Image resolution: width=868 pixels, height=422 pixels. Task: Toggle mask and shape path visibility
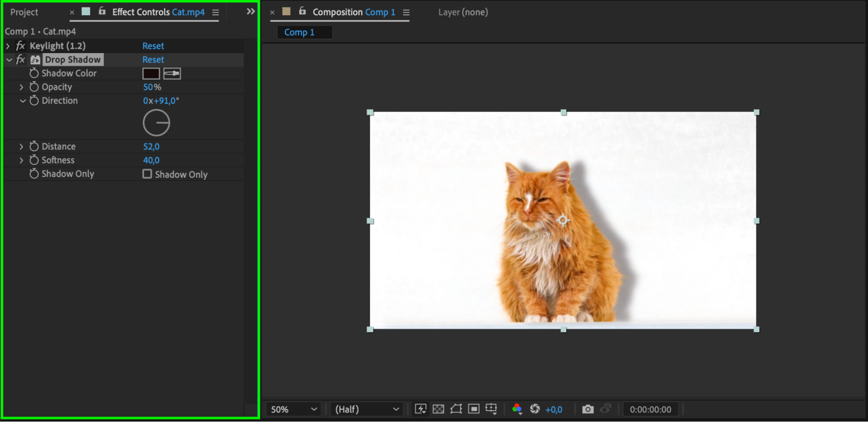(456, 409)
